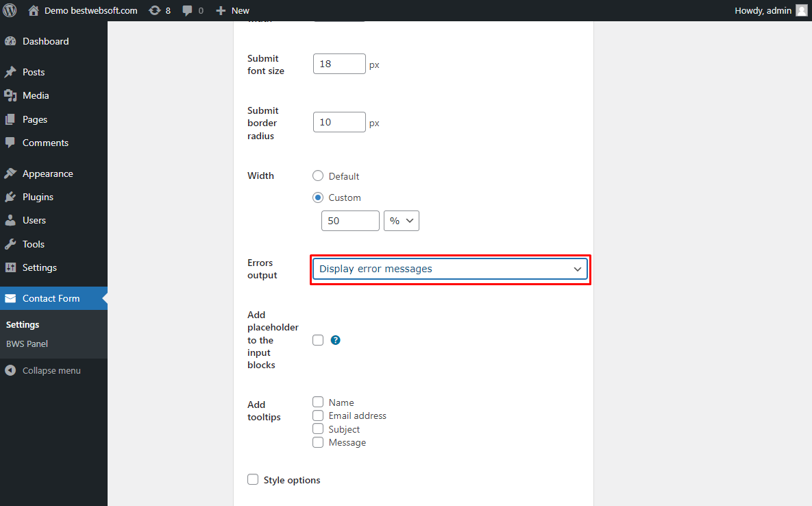Check the Subject tooltip checkbox
The width and height of the screenshot is (812, 506).
coord(318,429)
